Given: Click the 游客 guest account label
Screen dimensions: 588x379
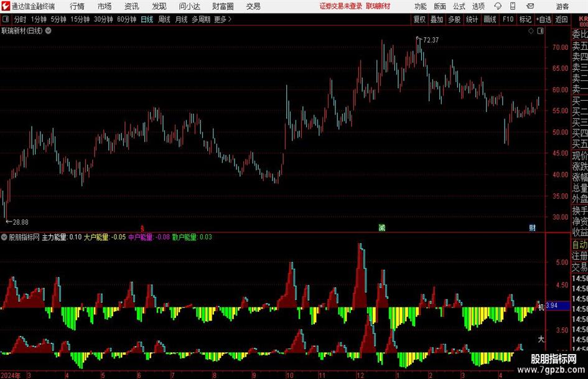Looking at the screenshot, I should 562,6.
